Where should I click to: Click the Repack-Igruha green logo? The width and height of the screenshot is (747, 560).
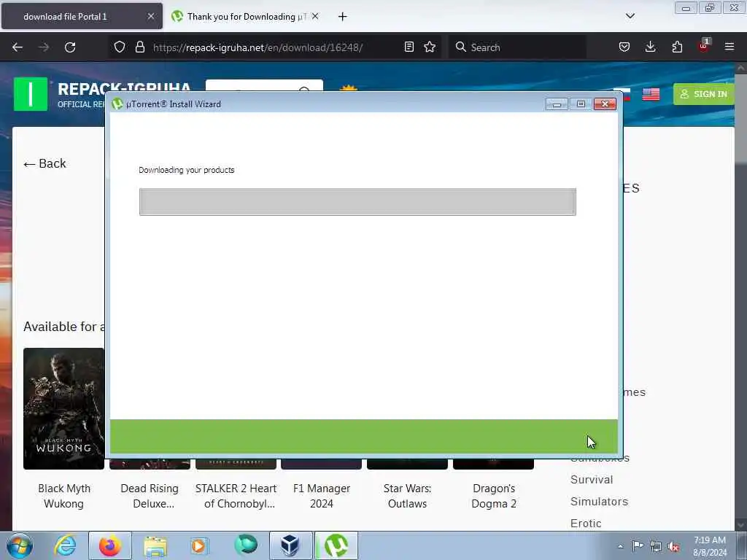point(31,94)
